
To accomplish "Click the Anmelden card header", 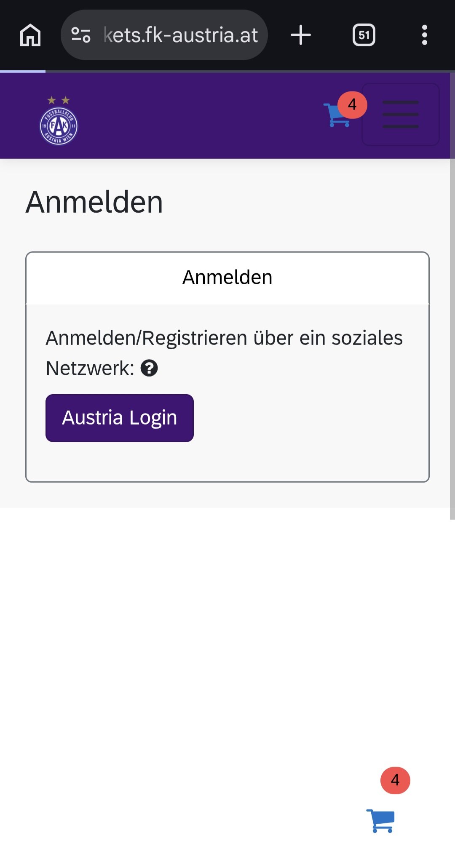I will 227,278.
